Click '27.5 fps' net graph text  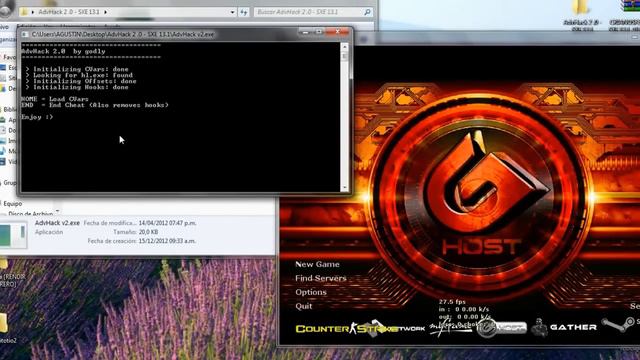pos(452,302)
